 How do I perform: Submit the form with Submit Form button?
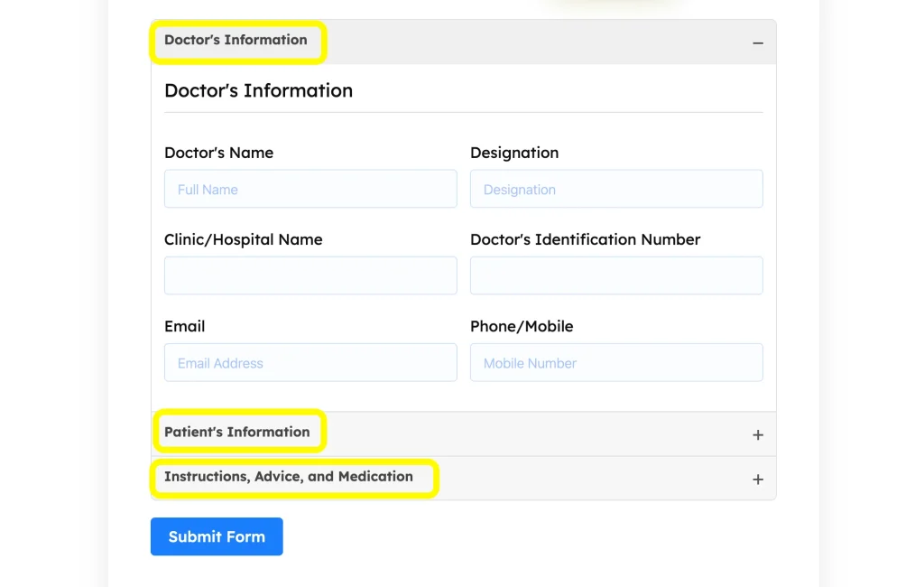tap(217, 536)
